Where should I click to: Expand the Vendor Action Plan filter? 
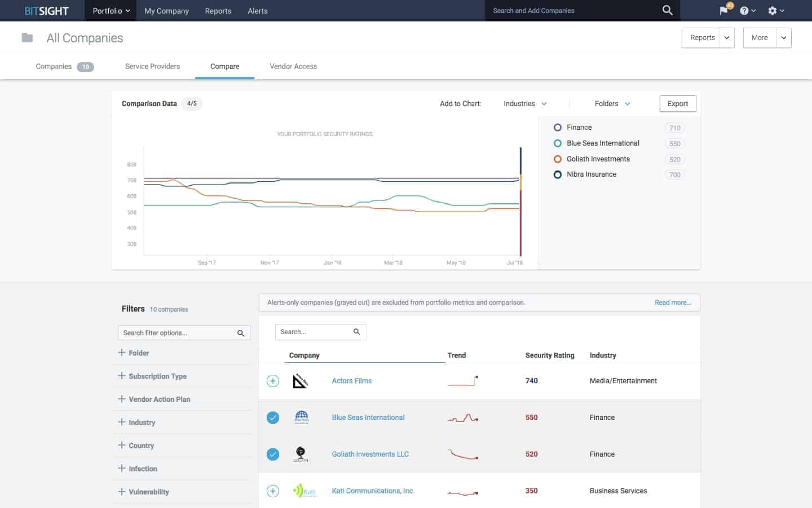(154, 400)
